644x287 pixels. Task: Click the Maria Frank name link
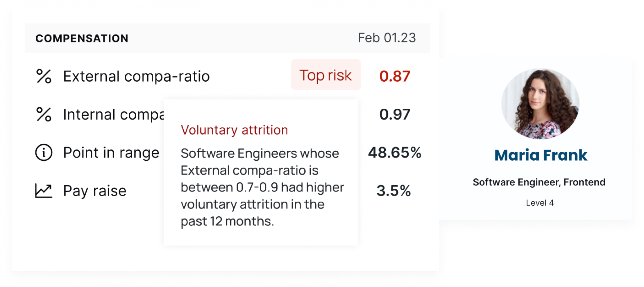point(541,155)
